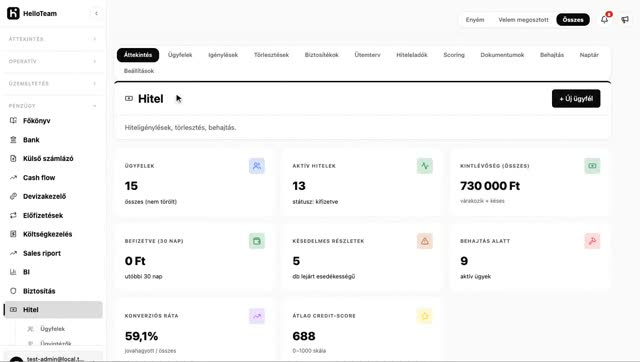Click the Késedelmes részletek warning icon
The height and width of the screenshot is (362, 640).
424,241
